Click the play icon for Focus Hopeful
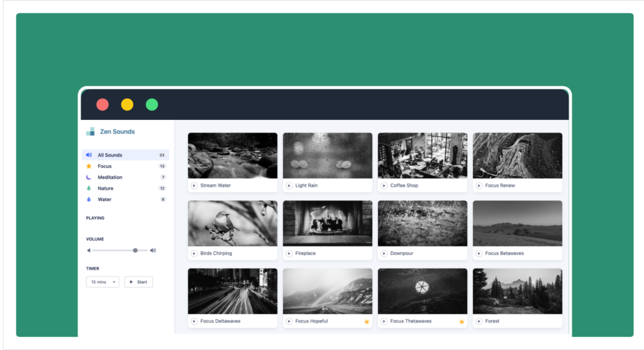This screenshot has height=350, width=644. coord(289,321)
